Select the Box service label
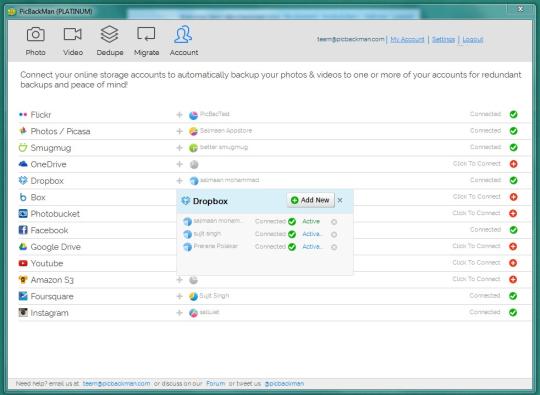540x395 pixels. [x=38, y=197]
